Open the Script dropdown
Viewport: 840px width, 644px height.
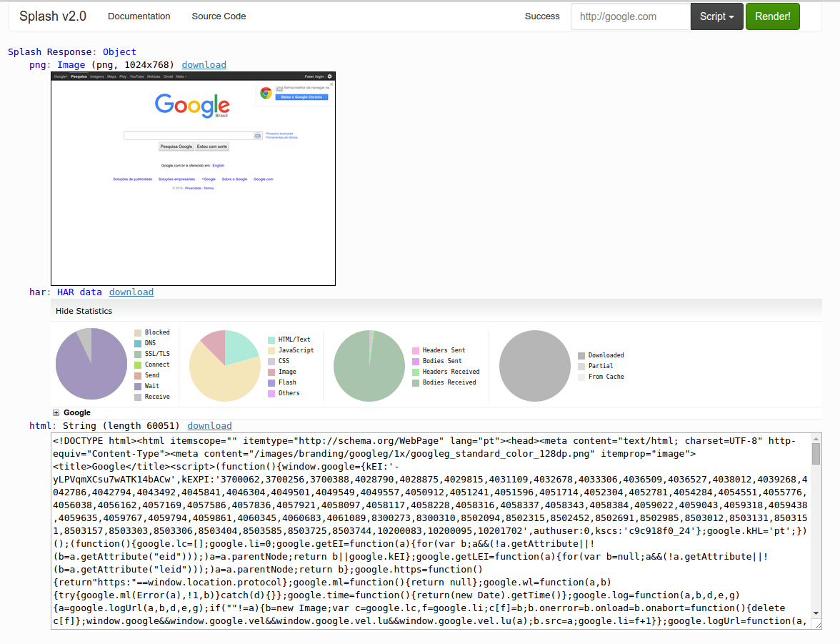[717, 16]
